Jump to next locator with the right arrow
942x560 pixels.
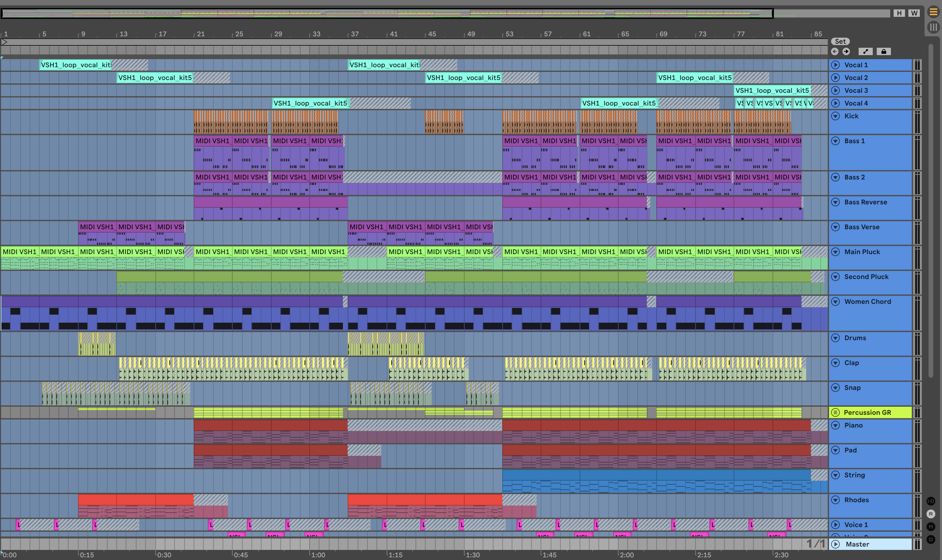[x=846, y=51]
